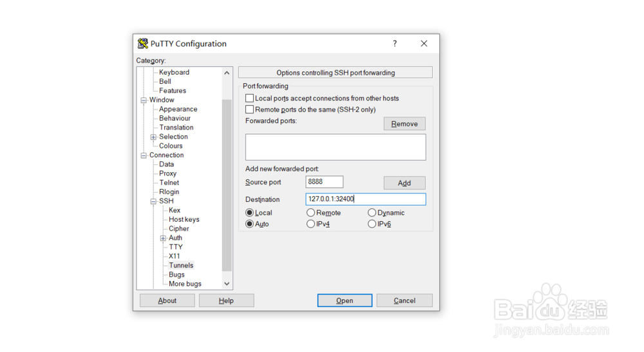Image resolution: width=644 pixels, height=352 pixels.
Task: Expand the Auth tree node
Action: [x=163, y=238]
